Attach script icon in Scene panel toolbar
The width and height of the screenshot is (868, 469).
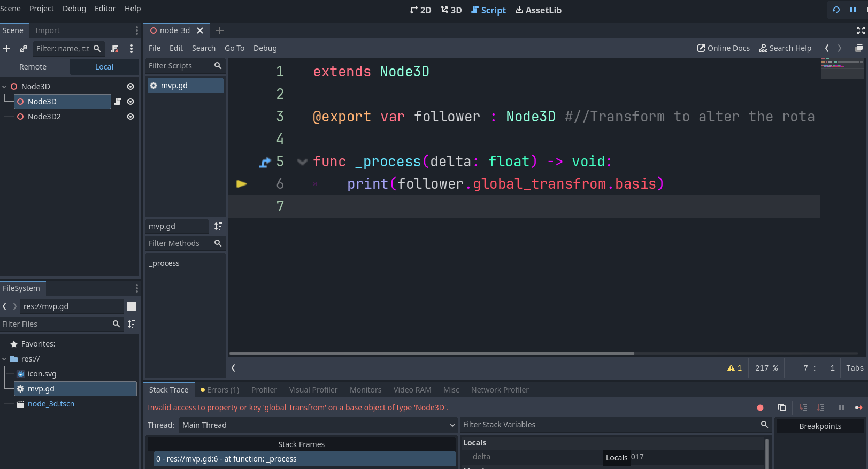tap(114, 49)
